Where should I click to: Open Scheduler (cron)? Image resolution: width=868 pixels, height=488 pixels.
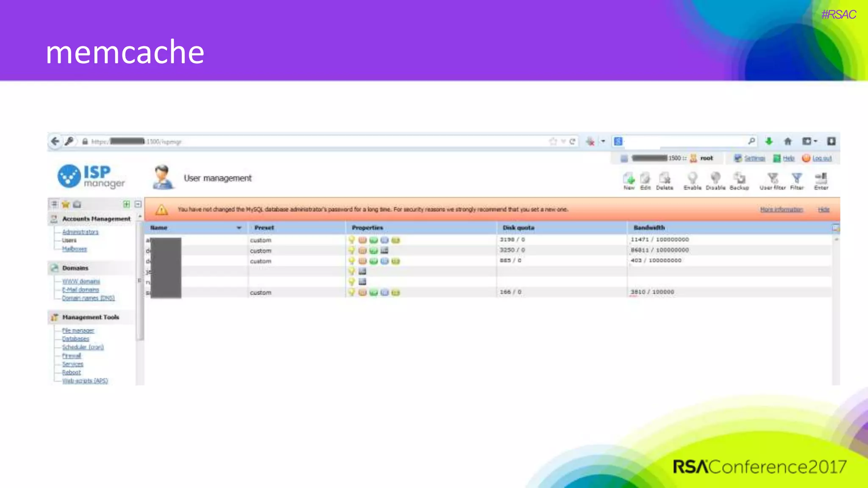tap(83, 347)
